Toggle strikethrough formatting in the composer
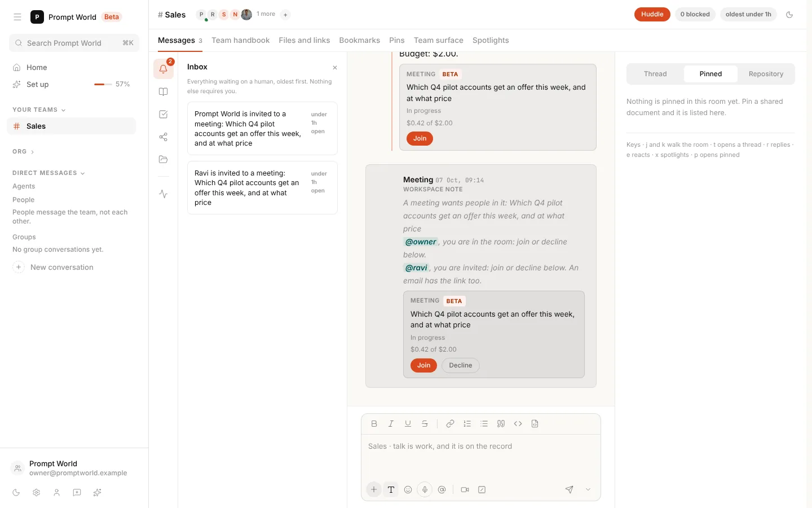The width and height of the screenshot is (812, 508). click(x=425, y=424)
